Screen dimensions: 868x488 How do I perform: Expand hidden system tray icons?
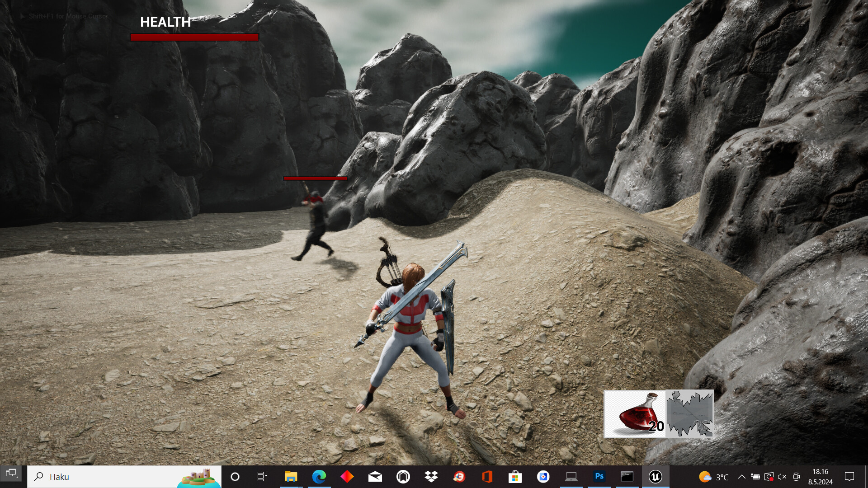(742, 477)
